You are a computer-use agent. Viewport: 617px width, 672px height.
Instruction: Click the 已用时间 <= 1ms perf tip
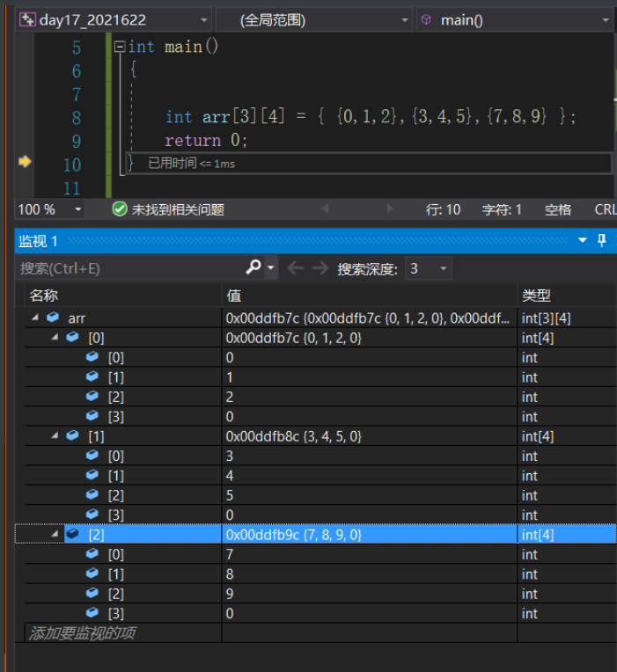(191, 164)
